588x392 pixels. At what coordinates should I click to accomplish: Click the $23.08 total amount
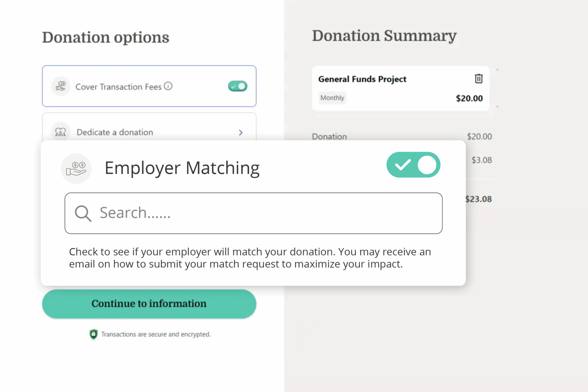[x=478, y=199]
